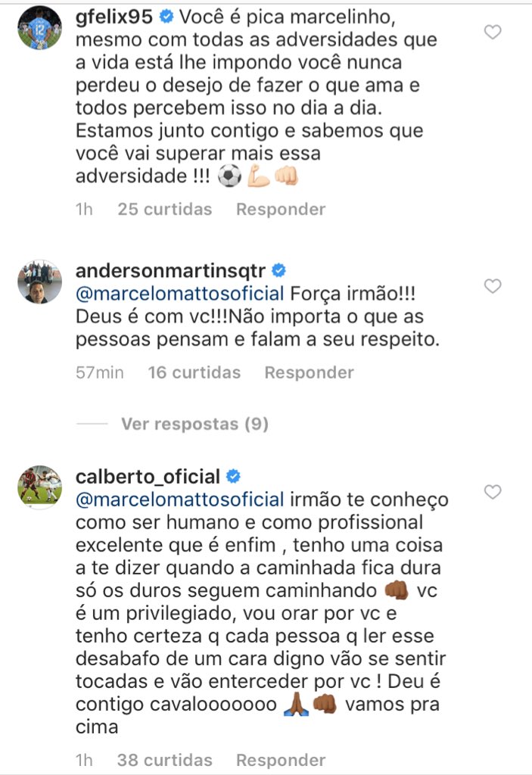View the 25 curtidas likes list
Screen dimensions: 532x775
point(164,209)
